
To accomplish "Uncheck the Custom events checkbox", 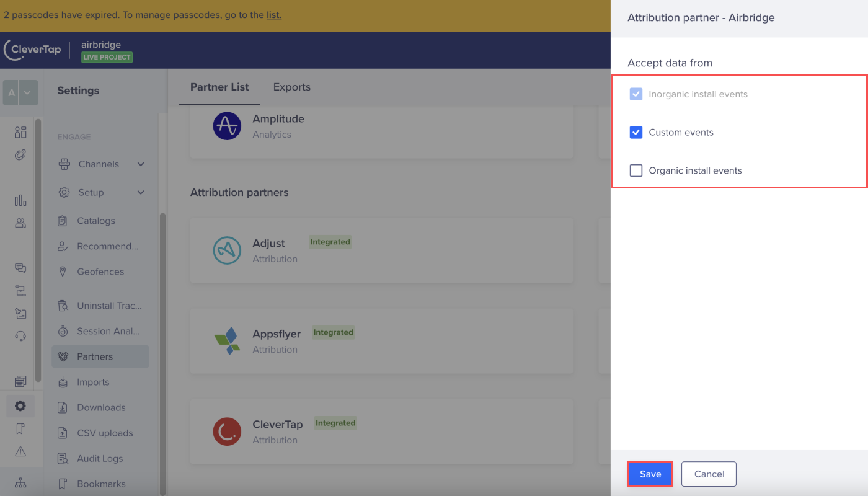I will pyautogui.click(x=636, y=132).
